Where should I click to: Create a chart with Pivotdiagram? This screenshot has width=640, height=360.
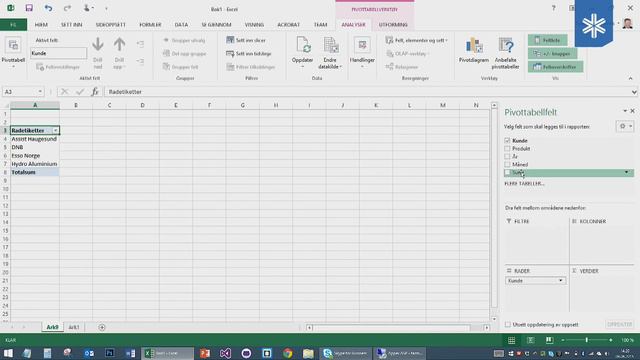click(473, 50)
